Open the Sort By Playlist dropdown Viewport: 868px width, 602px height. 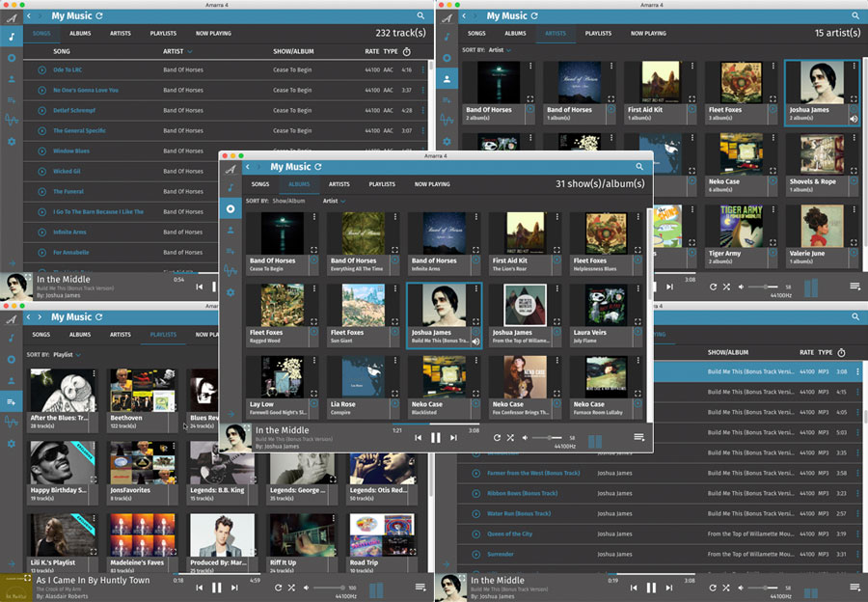coord(67,355)
